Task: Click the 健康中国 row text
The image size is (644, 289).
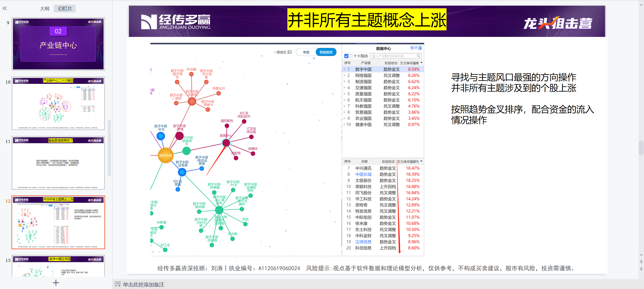Action: [363, 125]
